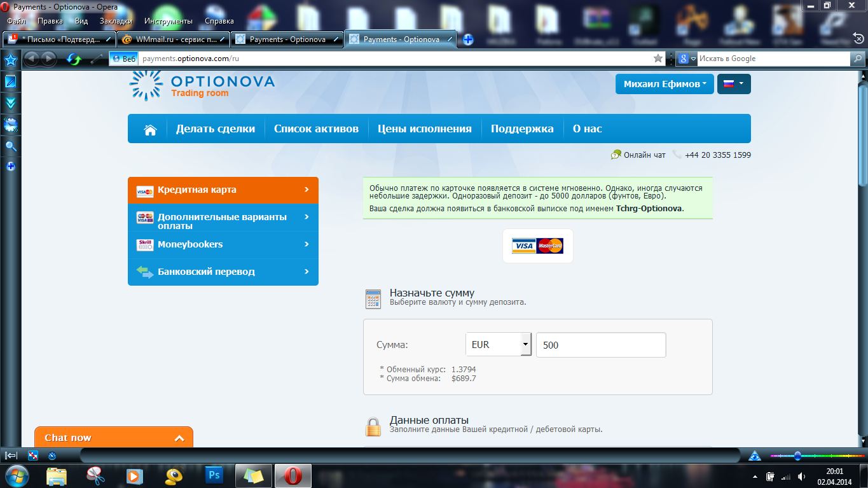
Task: Open the Opera bookmarks star panel in the sidebar
Action: click(x=11, y=60)
